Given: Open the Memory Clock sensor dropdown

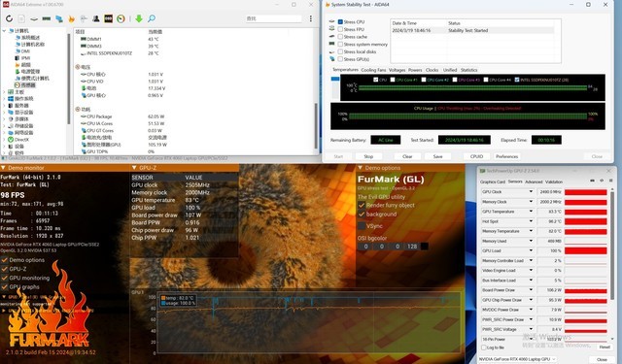Looking at the screenshot, I should click(531, 202).
